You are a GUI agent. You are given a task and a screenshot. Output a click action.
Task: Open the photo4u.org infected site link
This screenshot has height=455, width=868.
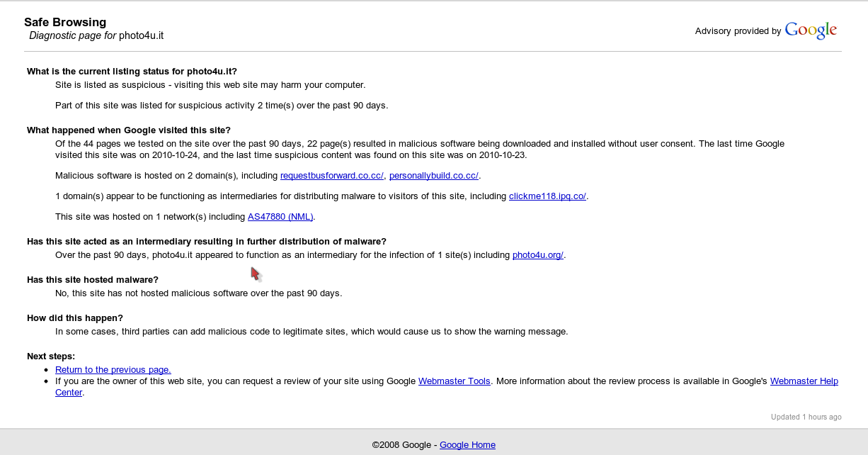[x=537, y=254]
